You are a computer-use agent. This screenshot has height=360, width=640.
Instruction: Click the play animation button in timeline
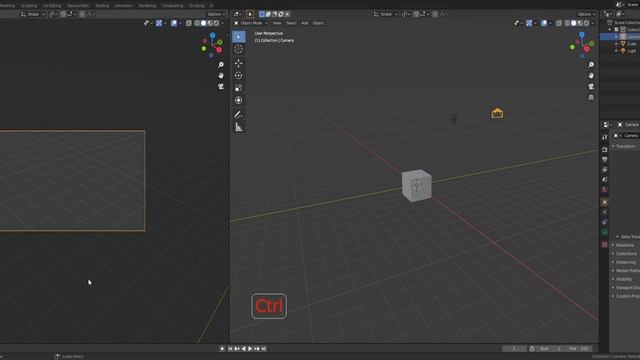(250, 349)
